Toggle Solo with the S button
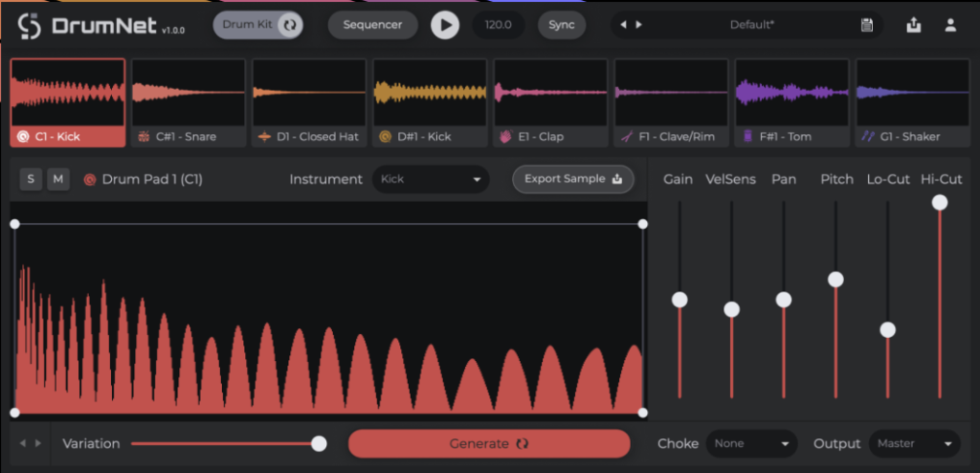 point(31,180)
